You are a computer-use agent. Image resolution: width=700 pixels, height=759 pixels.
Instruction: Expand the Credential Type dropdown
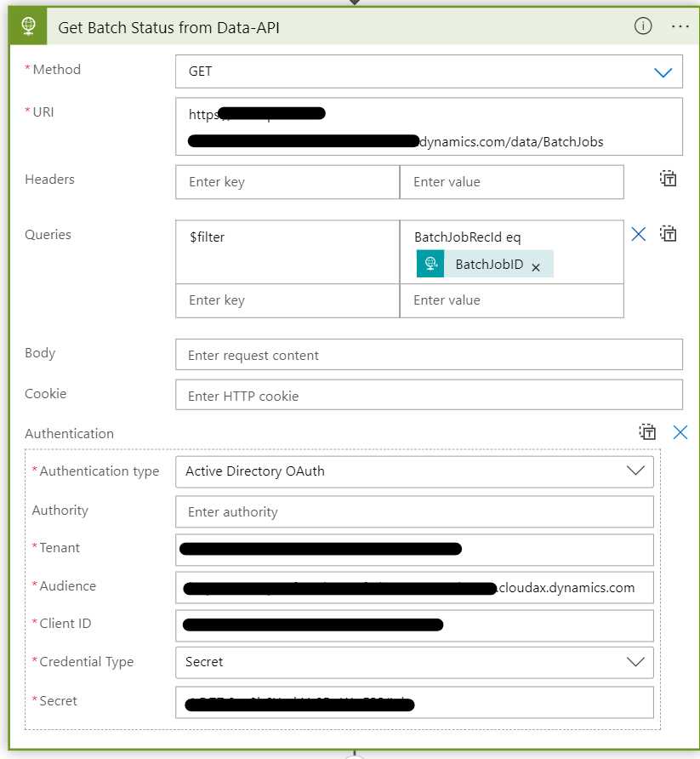[635, 662]
